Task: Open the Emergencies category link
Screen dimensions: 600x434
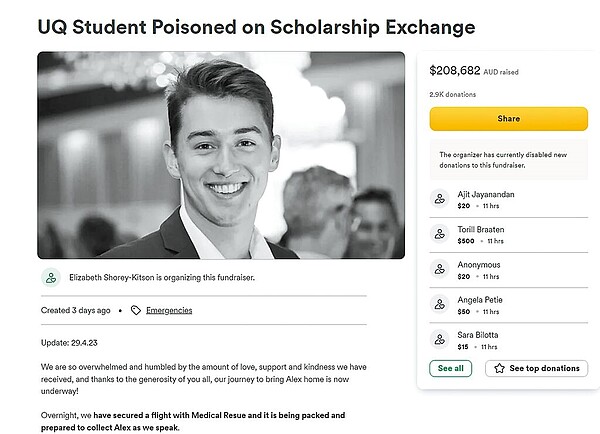Action: click(169, 310)
